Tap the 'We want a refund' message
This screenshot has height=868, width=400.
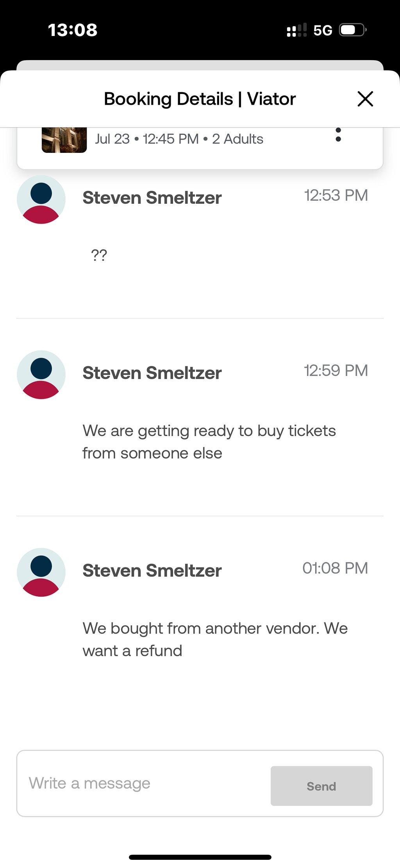[215, 639]
